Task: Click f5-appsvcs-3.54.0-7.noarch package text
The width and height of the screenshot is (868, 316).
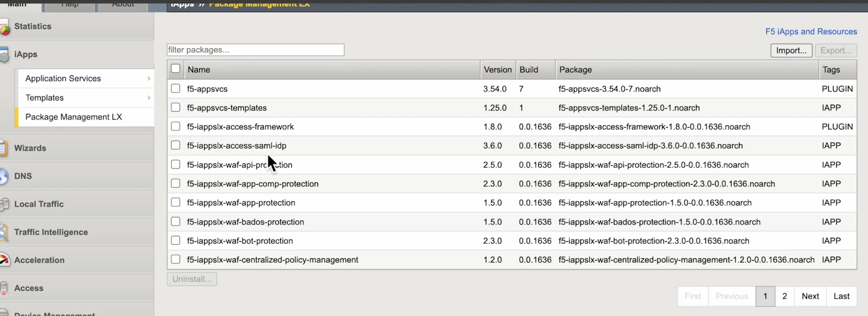Action: [609, 89]
